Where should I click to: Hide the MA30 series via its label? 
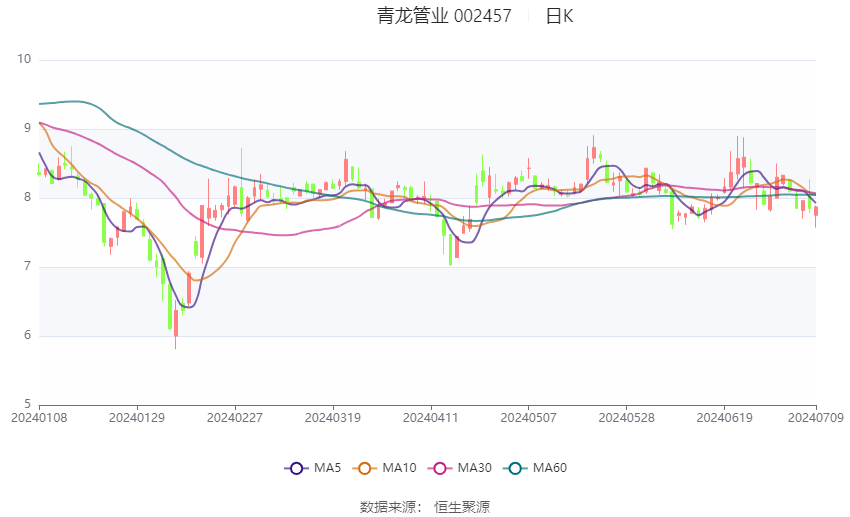[474, 468]
